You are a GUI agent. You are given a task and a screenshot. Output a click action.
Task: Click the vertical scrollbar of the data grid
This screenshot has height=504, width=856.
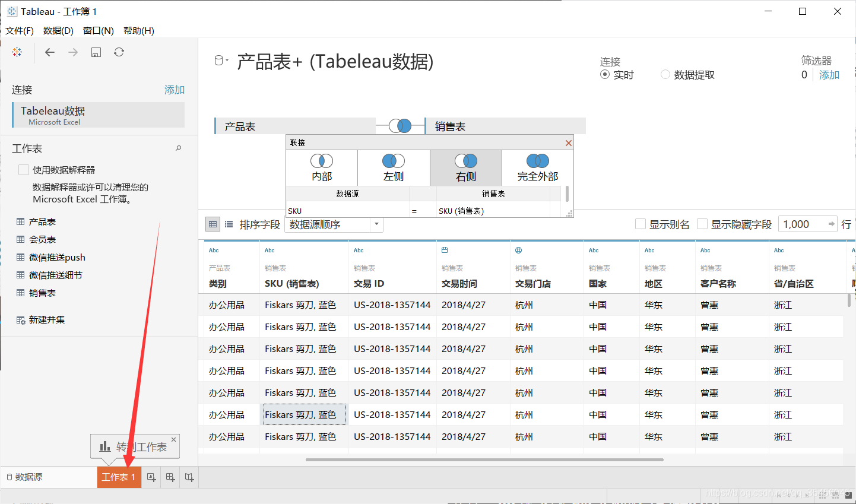[849, 300]
